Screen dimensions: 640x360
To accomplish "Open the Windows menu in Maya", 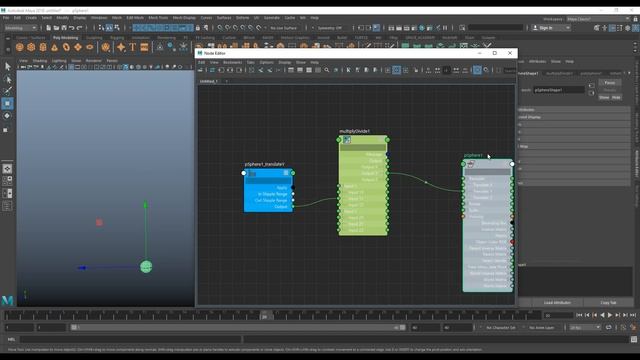I will coord(99,18).
